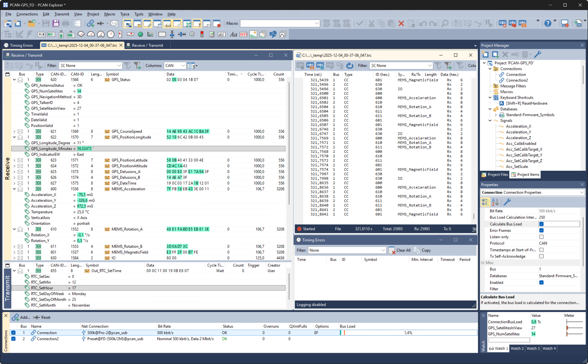This screenshot has width=588, height=364.
Task: Open the Macro menu
Action: tap(110, 14)
